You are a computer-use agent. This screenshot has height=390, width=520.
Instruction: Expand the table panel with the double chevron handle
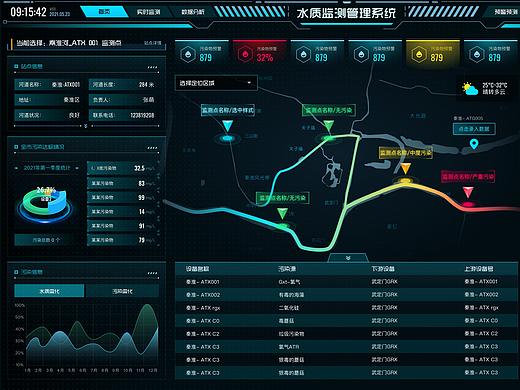(x=348, y=258)
